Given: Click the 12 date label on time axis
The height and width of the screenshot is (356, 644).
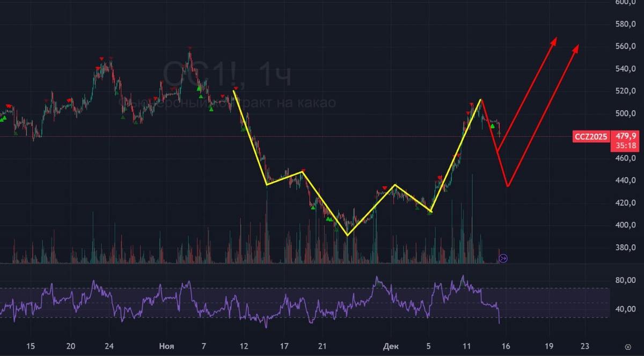Looking at the screenshot, I should pyautogui.click(x=244, y=346).
